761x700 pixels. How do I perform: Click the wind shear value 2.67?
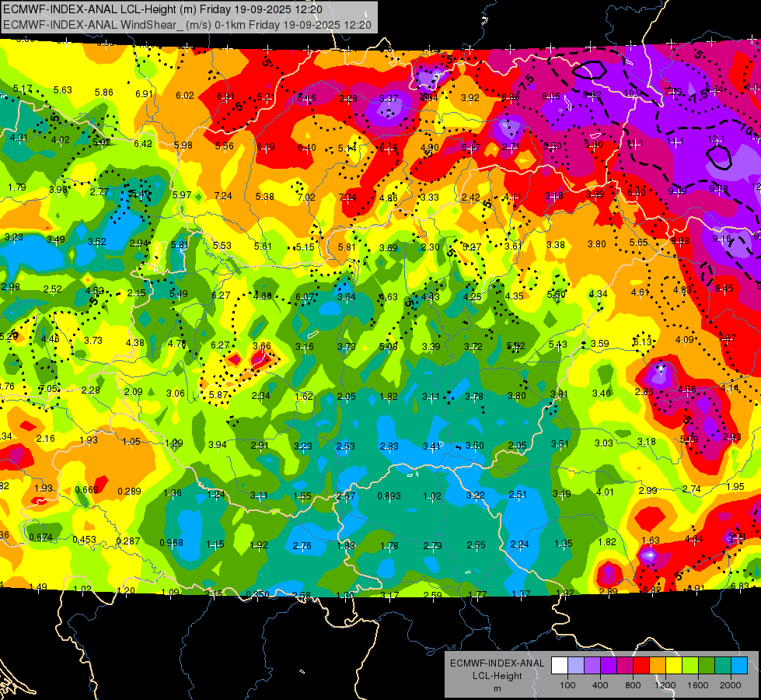tap(346, 495)
